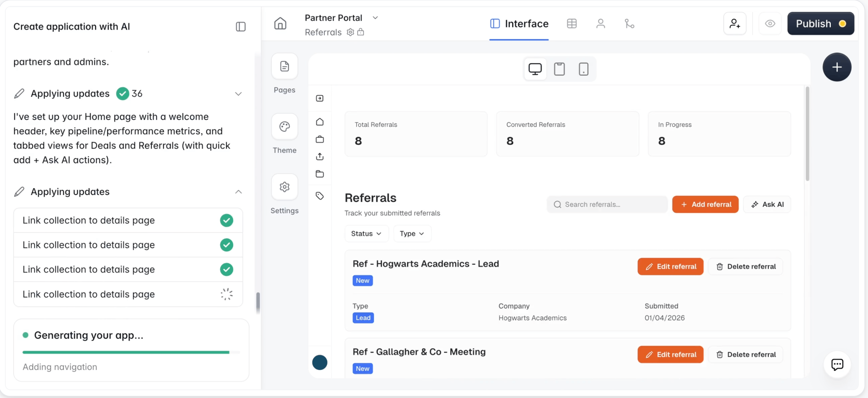The image size is (868, 398).
Task: Open Ref - Hogwarts Academics - Lead title
Action: tap(425, 264)
